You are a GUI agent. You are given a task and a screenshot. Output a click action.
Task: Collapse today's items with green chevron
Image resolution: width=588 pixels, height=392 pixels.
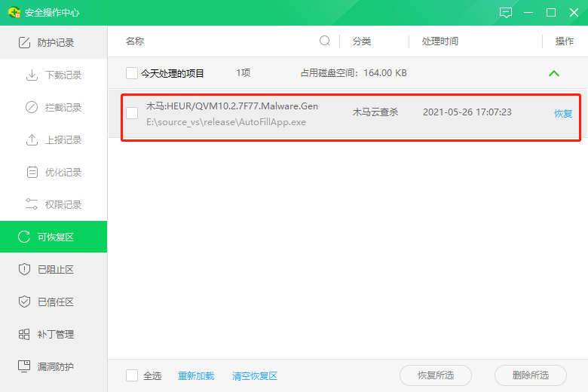click(554, 74)
